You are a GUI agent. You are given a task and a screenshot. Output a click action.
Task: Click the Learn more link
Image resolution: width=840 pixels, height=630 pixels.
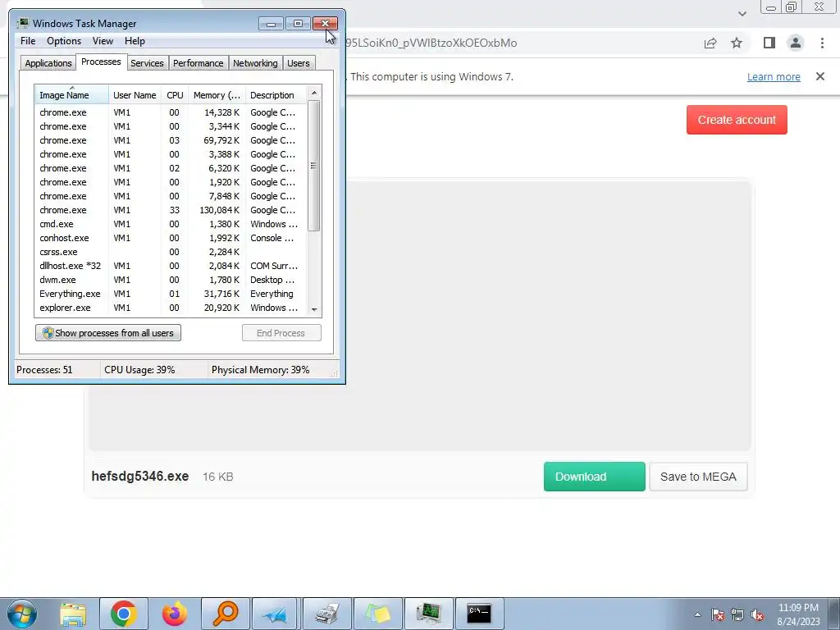(774, 76)
